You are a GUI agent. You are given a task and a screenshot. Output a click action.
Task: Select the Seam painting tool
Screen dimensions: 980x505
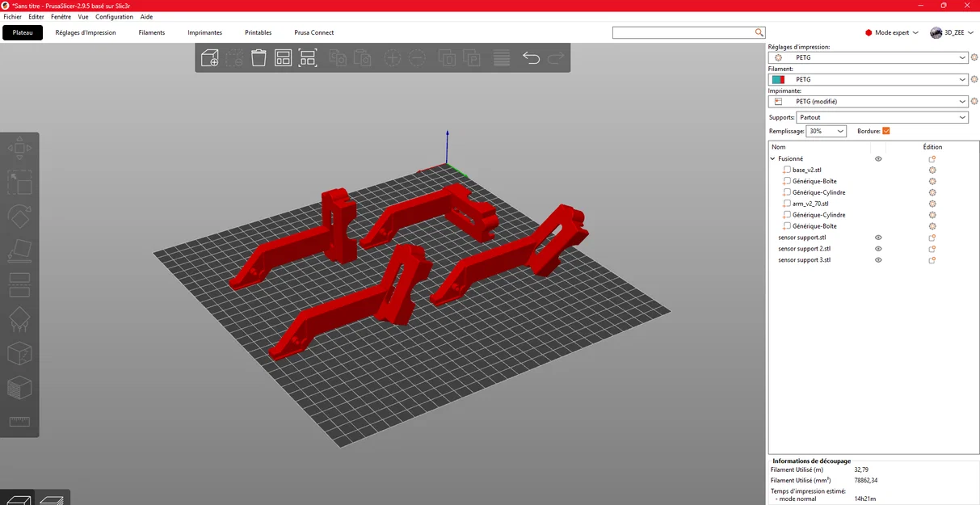pos(19,353)
